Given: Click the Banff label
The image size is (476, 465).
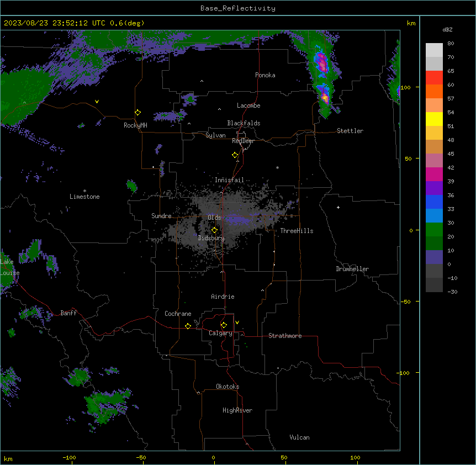Looking at the screenshot, I should (x=68, y=313).
